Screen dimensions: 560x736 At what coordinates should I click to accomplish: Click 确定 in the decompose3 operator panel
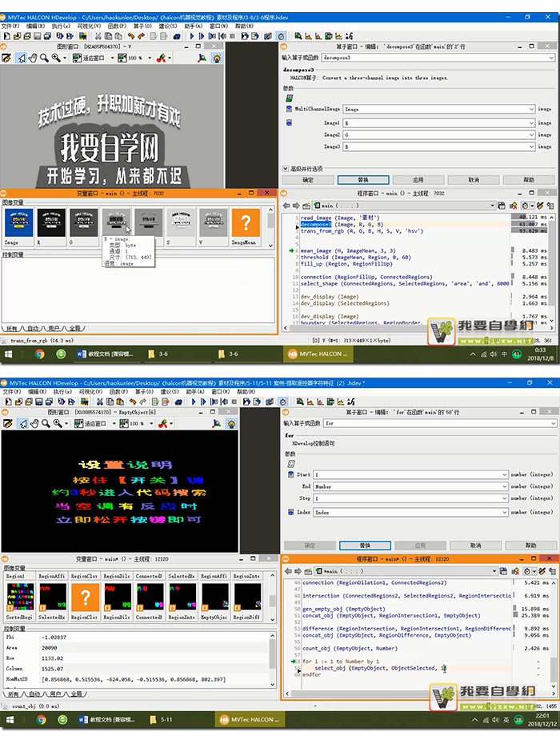pos(308,180)
